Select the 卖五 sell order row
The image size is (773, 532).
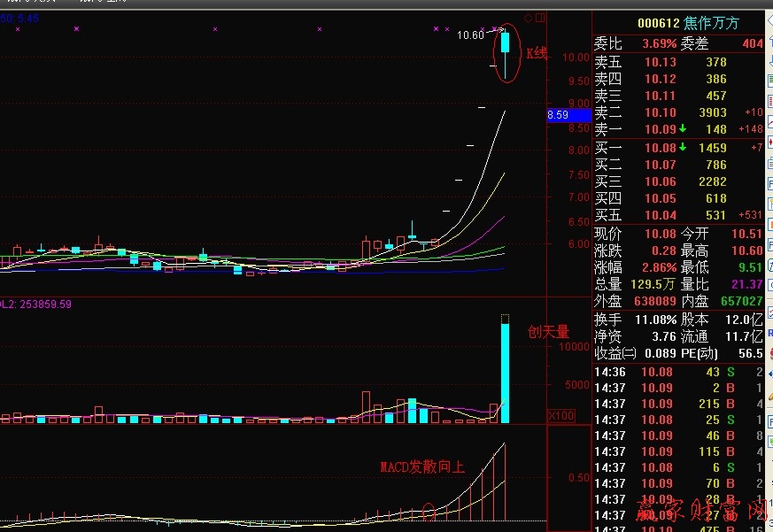(x=676, y=62)
